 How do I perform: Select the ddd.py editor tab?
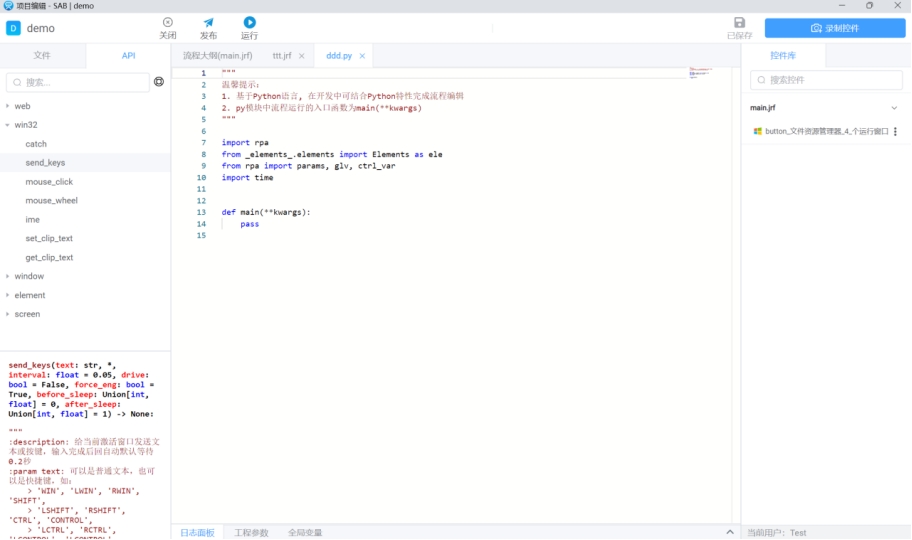(x=339, y=56)
